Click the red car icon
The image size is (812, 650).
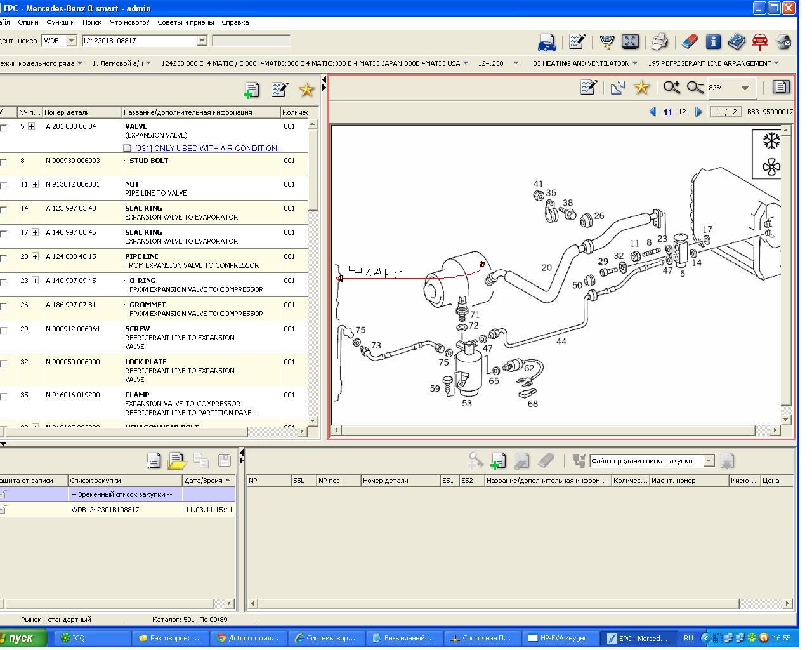pos(760,42)
